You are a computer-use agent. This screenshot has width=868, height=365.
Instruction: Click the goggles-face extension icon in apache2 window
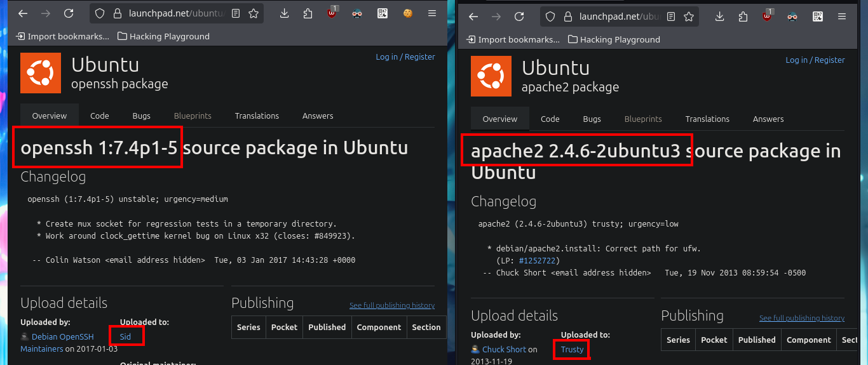tap(792, 17)
